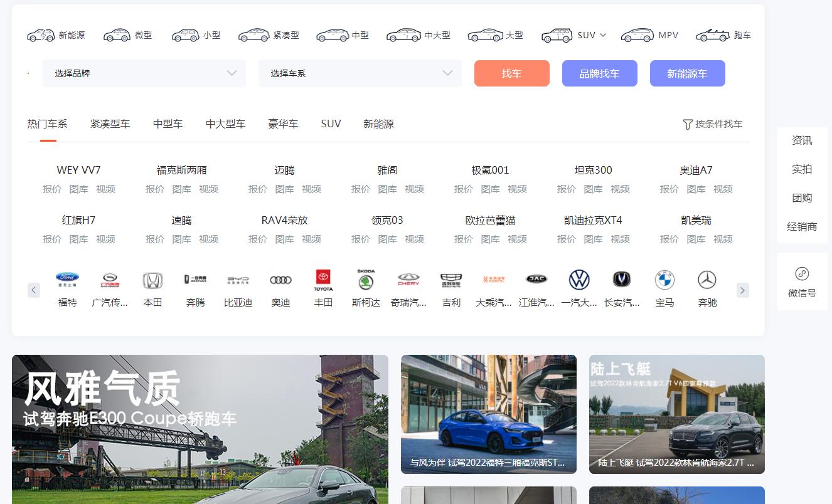Click the 品牌找车 button
Image resolution: width=832 pixels, height=504 pixels.
(600, 73)
